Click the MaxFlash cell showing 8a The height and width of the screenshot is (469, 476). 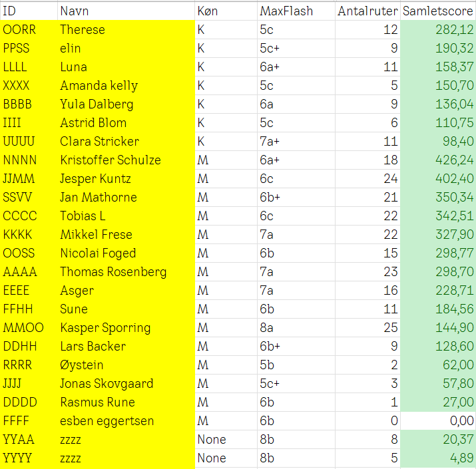coord(296,328)
